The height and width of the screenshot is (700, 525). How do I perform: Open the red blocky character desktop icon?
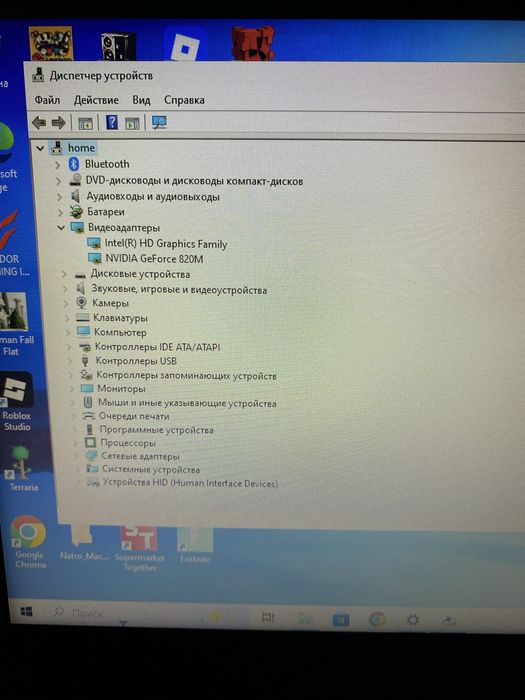253,43
